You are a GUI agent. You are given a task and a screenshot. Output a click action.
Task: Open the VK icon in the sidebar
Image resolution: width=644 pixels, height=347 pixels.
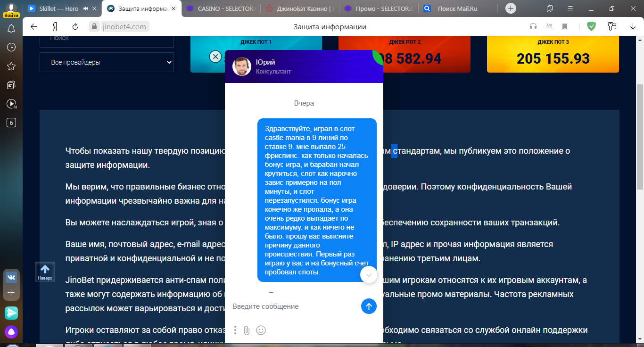tap(11, 277)
